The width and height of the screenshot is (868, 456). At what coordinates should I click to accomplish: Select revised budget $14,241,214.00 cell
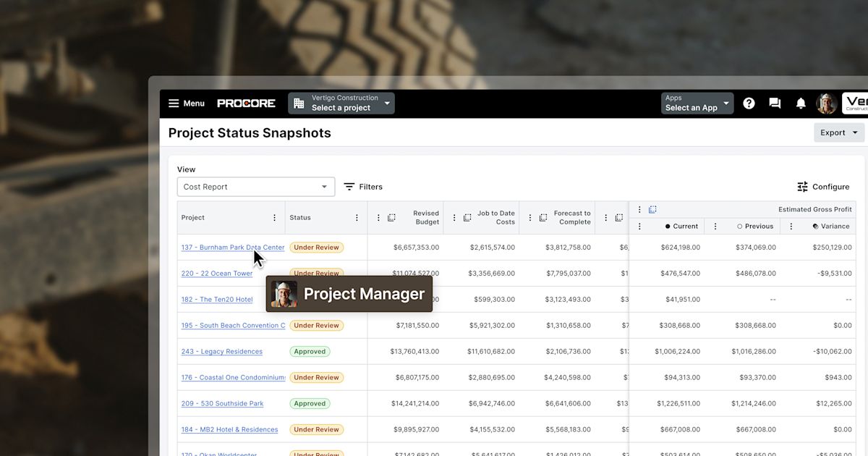[414, 404]
